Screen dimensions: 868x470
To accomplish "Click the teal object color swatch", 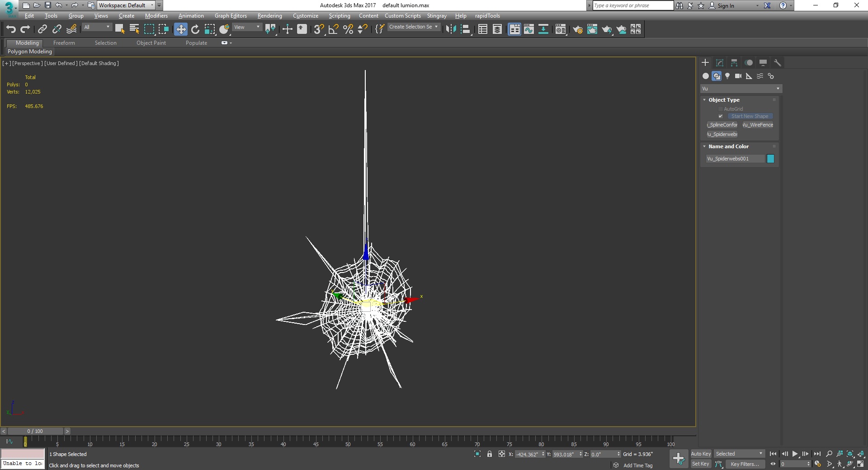I will pyautogui.click(x=771, y=159).
